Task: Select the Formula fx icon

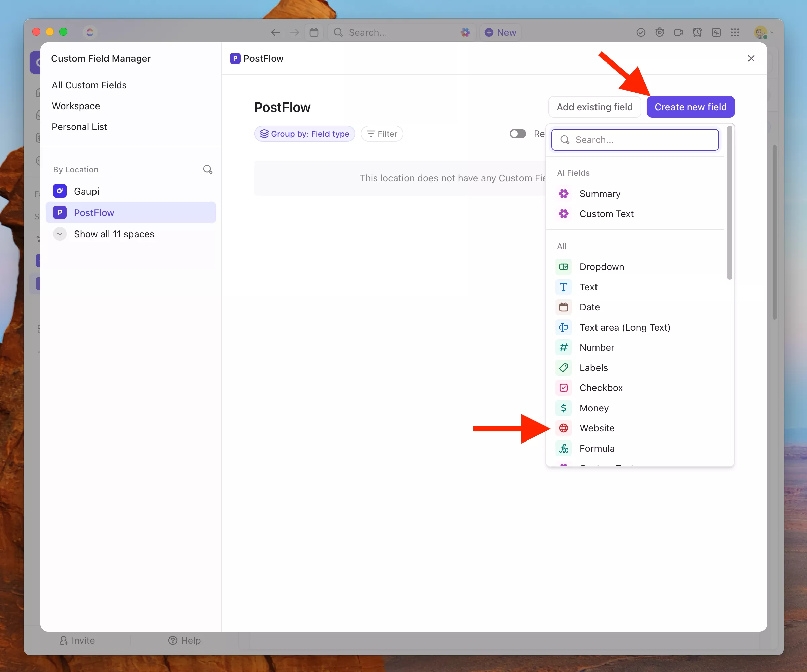Action: coord(563,448)
